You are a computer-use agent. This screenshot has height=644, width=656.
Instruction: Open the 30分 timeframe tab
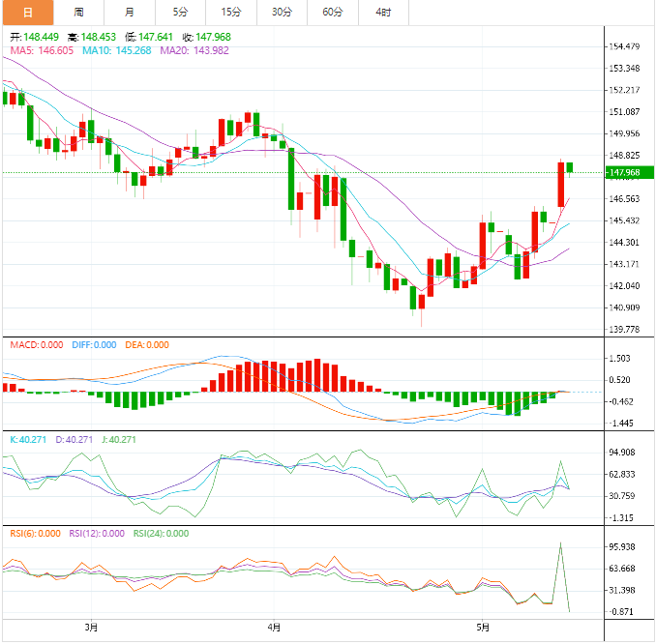point(282,13)
